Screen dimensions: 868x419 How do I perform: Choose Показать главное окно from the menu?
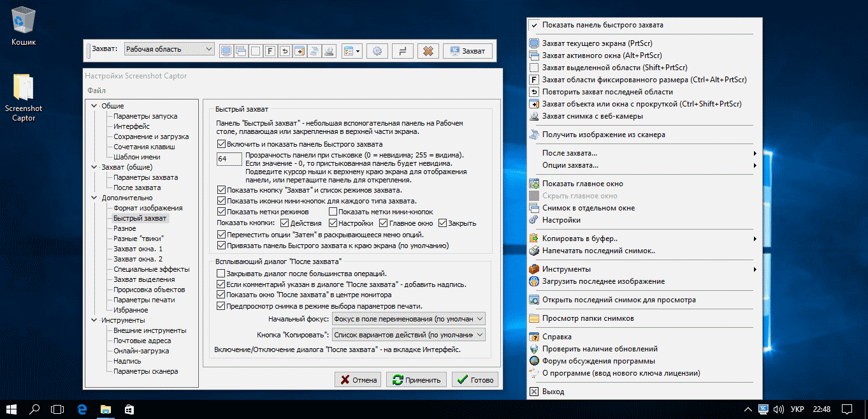click(644, 184)
